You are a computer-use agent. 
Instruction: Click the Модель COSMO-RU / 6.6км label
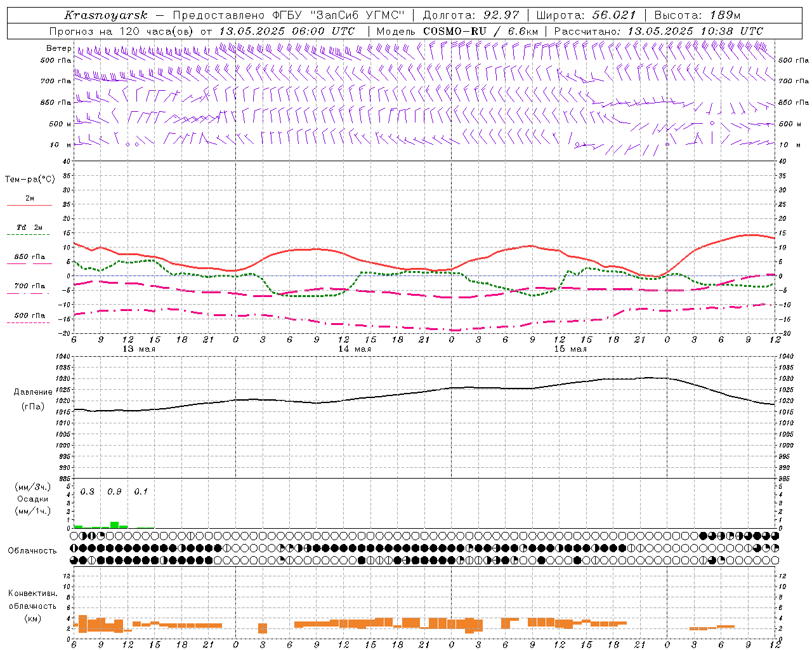pyautogui.click(x=457, y=31)
